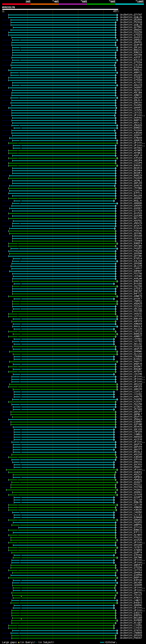This screenshot has height=644, width=146.
Task: Select entry UniRef100_Q96452
Action: click(x=131, y=520)
